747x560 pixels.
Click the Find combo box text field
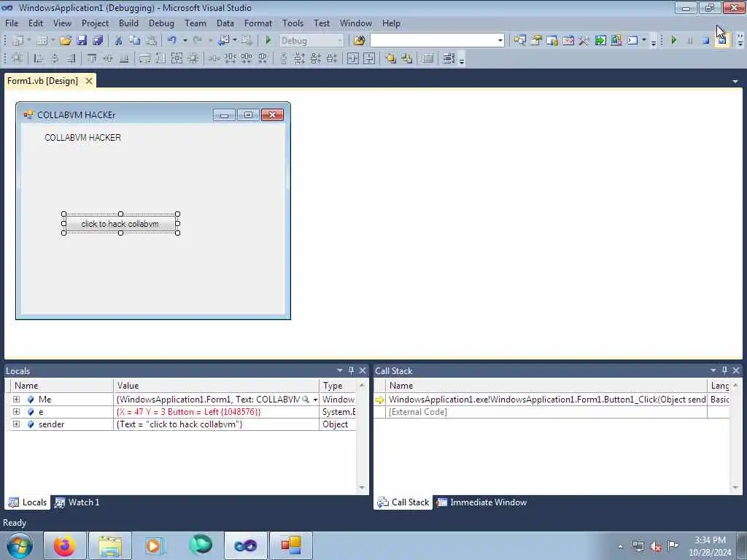pyautogui.click(x=433, y=41)
